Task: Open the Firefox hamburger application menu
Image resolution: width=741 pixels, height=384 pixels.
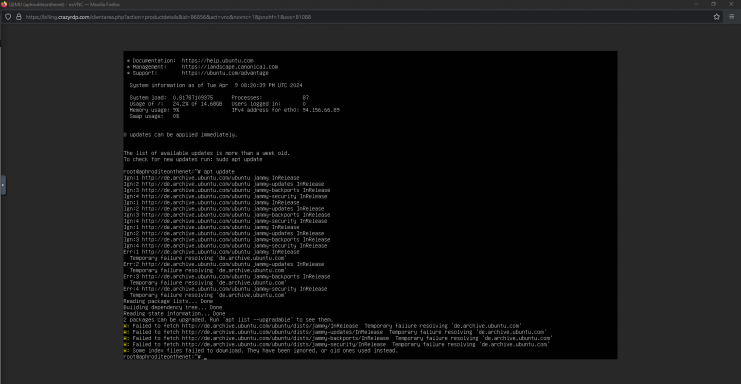Action: [x=732, y=17]
